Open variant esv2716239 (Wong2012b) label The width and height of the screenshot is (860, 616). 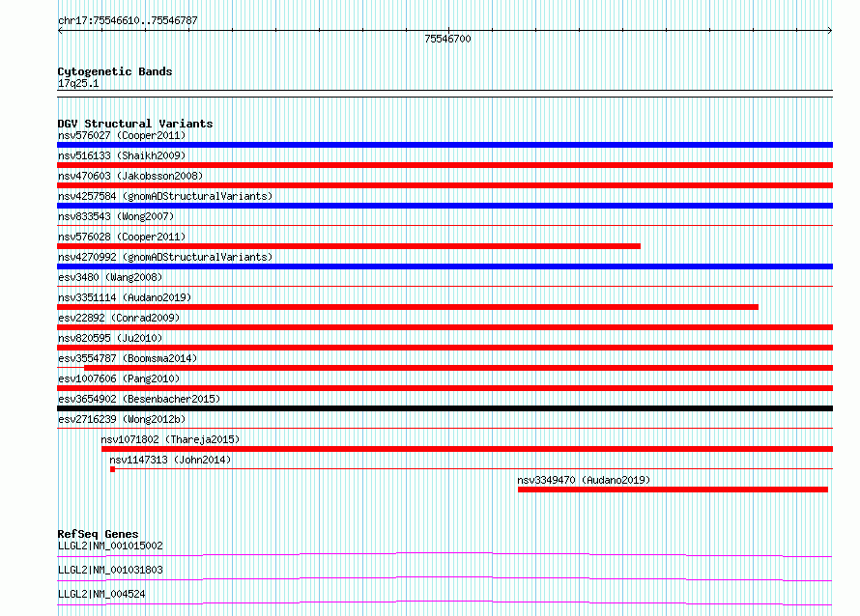[x=122, y=419]
